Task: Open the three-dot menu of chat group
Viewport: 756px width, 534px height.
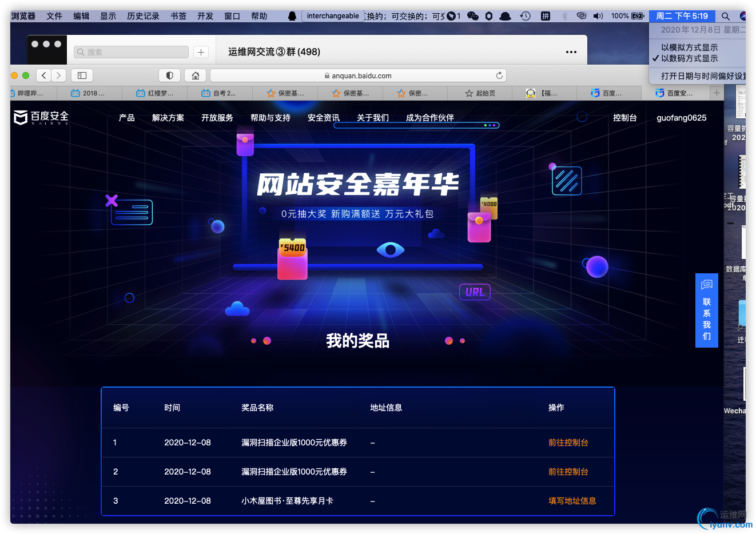Action: pyautogui.click(x=571, y=52)
